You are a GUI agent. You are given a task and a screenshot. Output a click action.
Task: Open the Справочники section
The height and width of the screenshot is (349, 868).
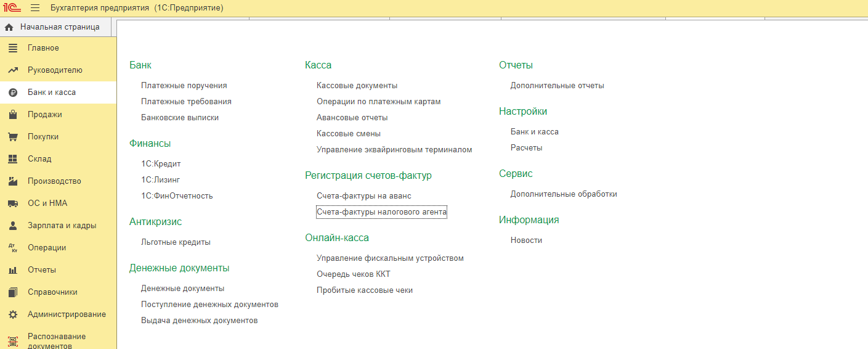58,292
